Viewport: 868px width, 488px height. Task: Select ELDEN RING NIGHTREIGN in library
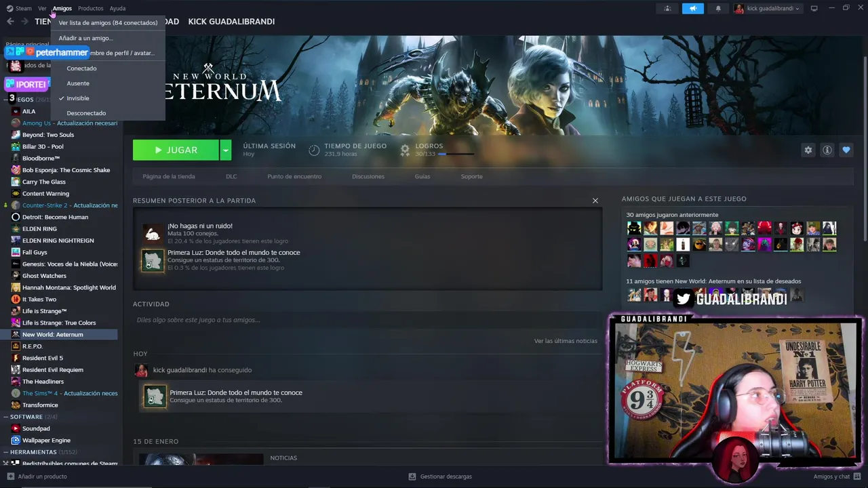click(58, 241)
